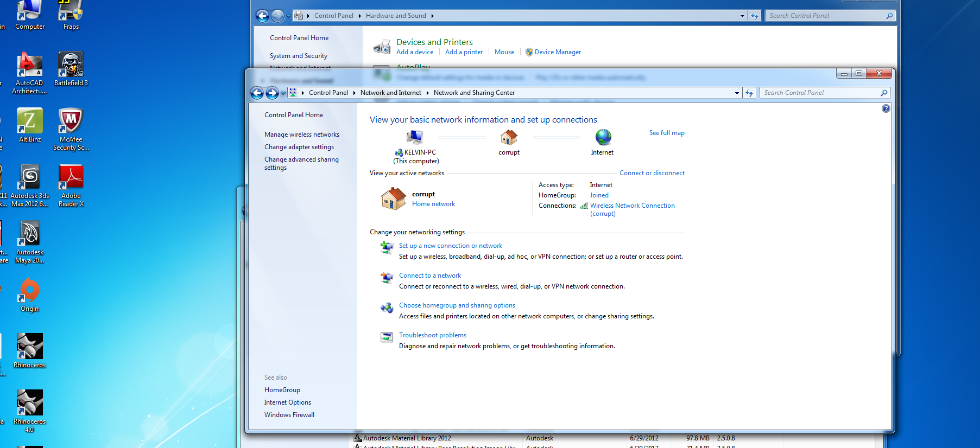This screenshot has height=448, width=980.
Task: Go forward in the Network and Sharing Center window
Action: 272,93
